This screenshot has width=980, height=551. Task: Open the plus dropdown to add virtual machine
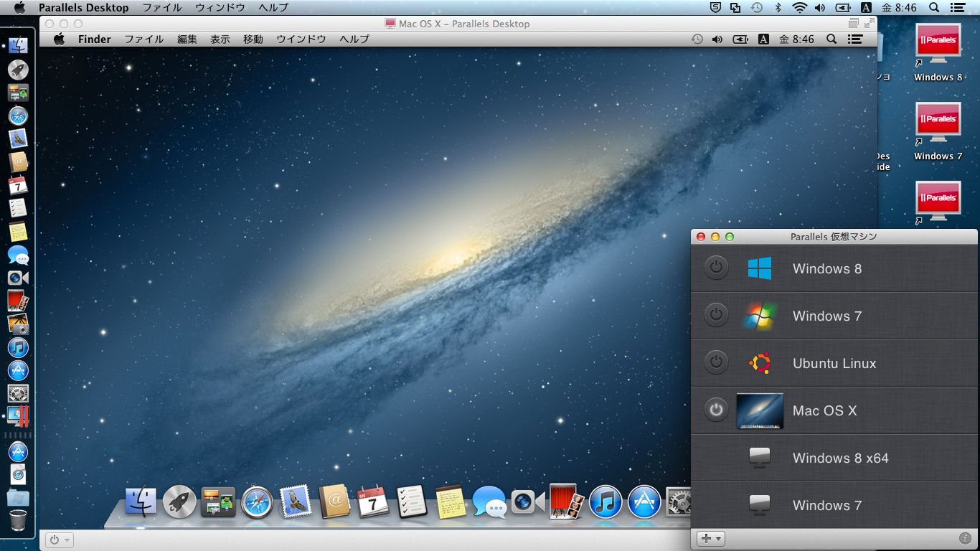pyautogui.click(x=711, y=538)
